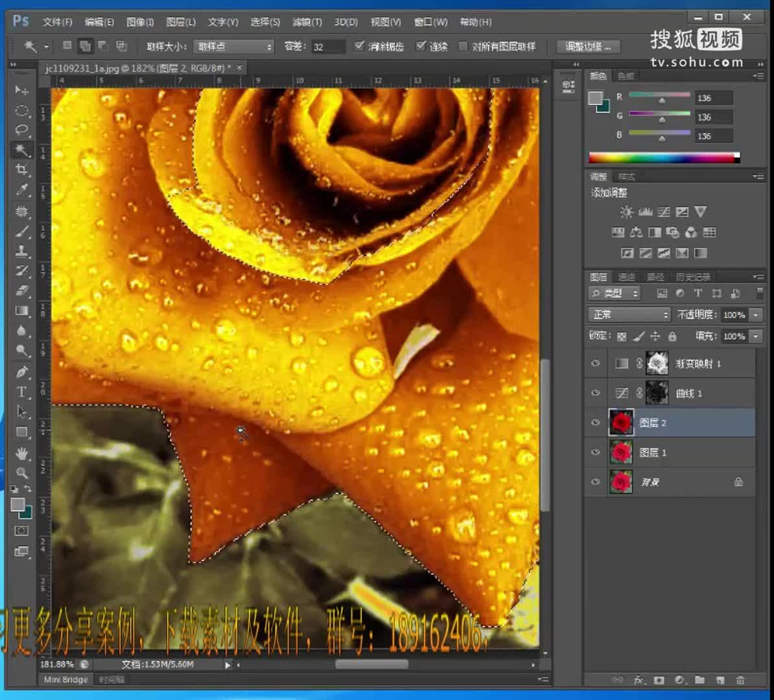Hide the 图层 2 layer
The width and height of the screenshot is (774, 700).
pyautogui.click(x=595, y=423)
